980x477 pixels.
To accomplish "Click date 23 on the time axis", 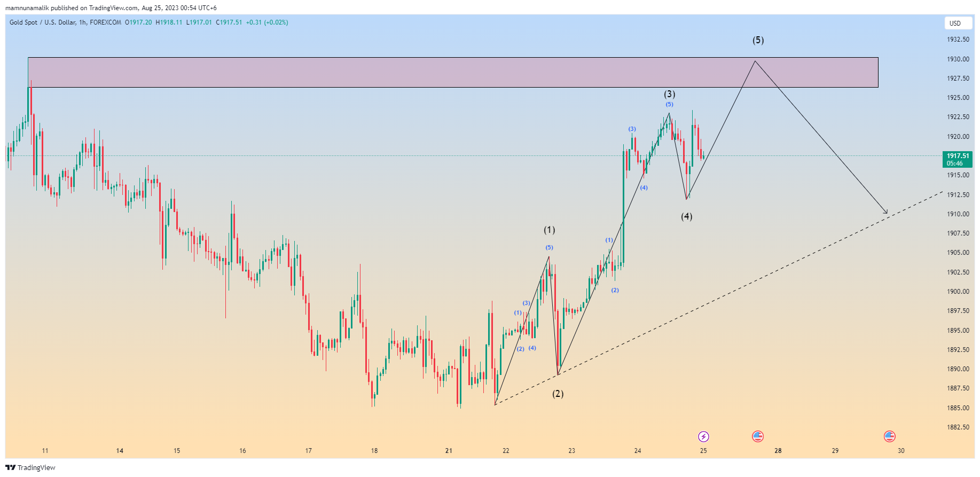I will point(571,451).
